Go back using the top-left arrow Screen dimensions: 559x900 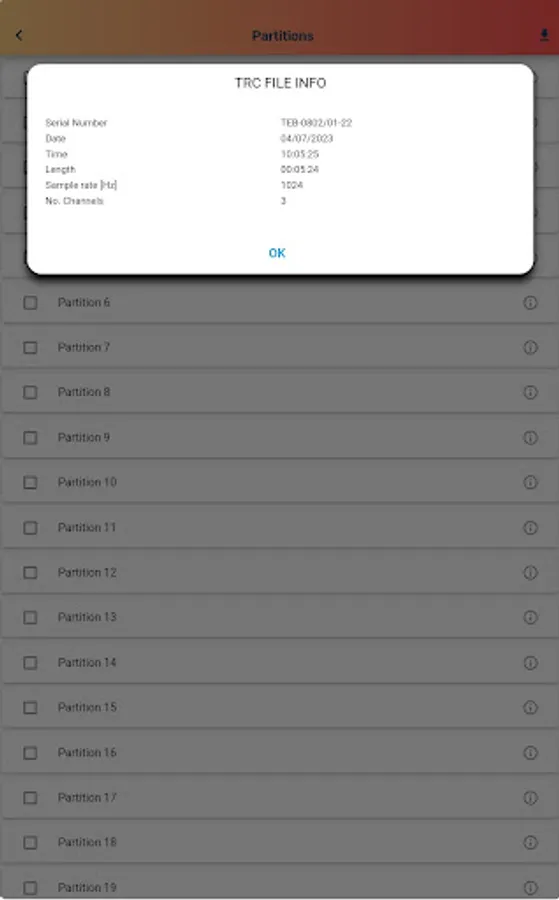click(19, 36)
